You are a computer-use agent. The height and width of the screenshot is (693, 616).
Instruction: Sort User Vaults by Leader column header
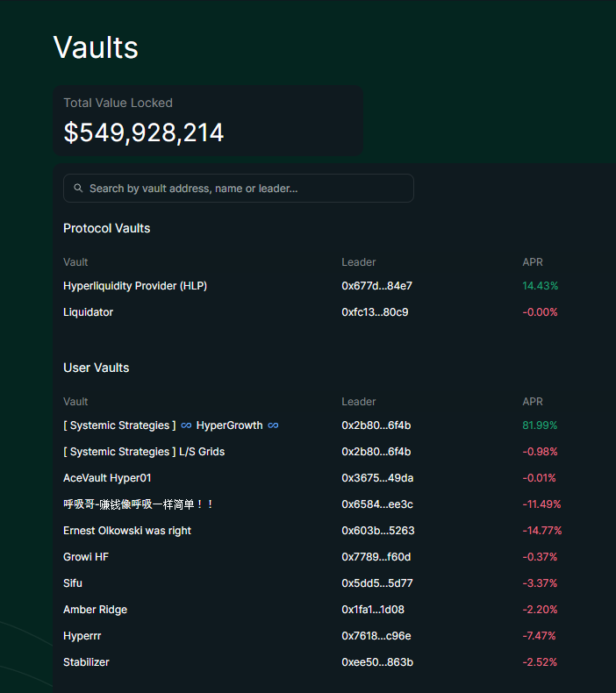coord(358,402)
